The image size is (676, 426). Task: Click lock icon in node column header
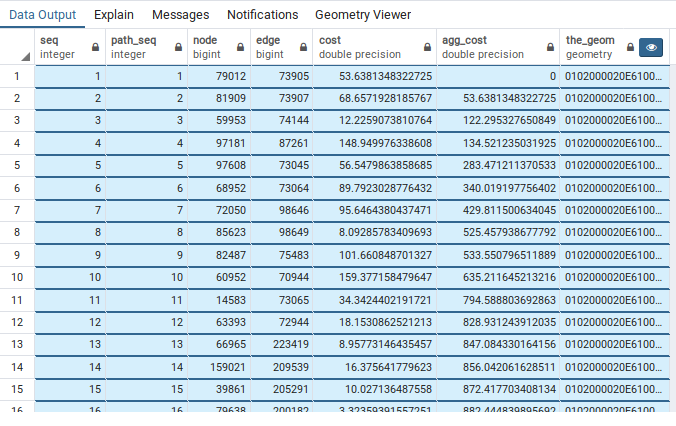coord(240,47)
